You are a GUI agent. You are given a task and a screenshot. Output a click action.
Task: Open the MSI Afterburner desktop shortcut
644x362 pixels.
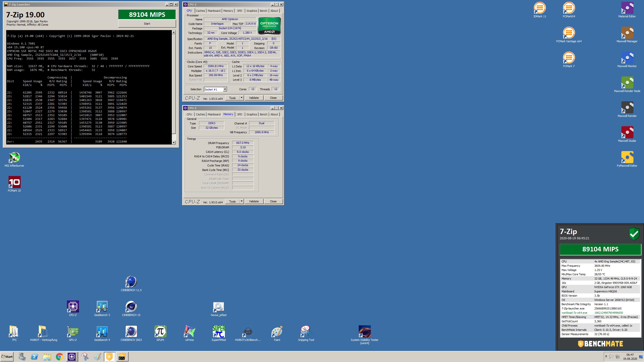(14, 159)
